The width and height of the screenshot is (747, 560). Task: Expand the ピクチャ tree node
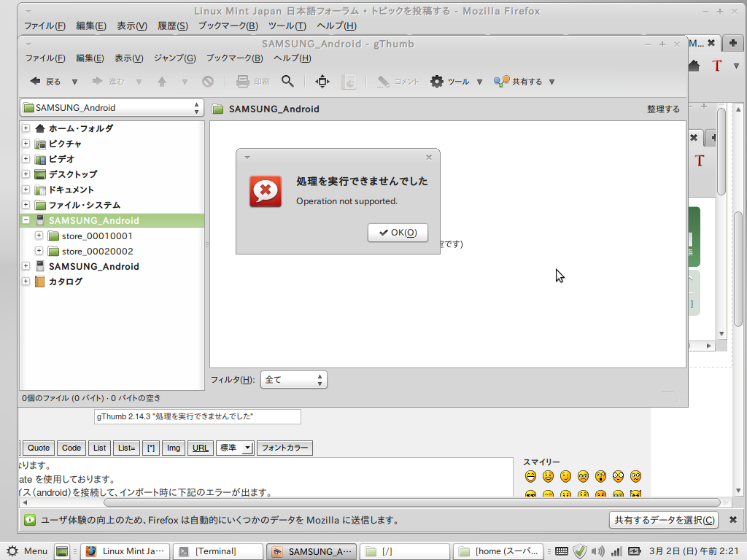26,144
